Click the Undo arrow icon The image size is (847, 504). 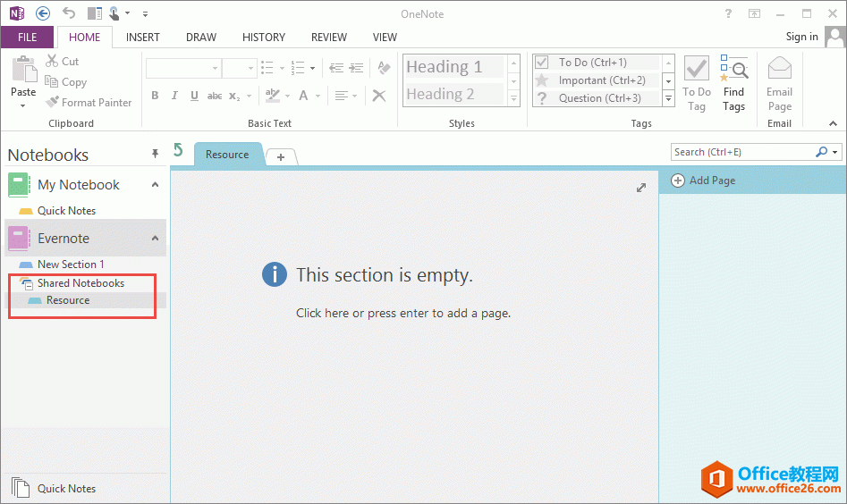pos(69,13)
